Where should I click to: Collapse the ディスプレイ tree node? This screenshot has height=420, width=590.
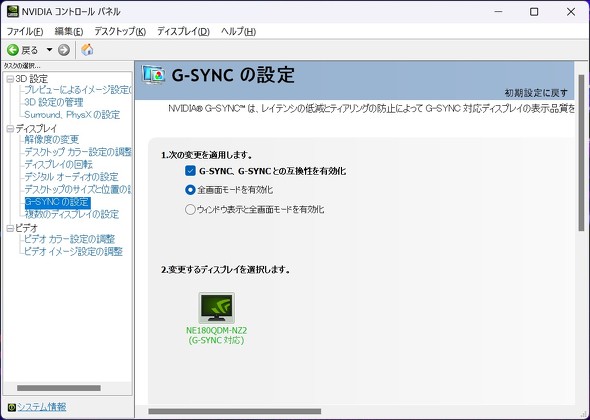click(x=10, y=129)
